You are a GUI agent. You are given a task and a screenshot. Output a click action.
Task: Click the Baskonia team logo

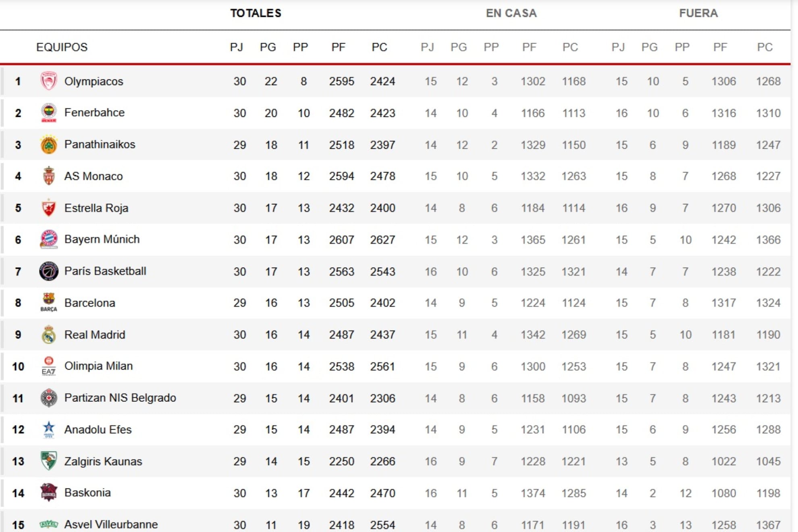(x=49, y=493)
